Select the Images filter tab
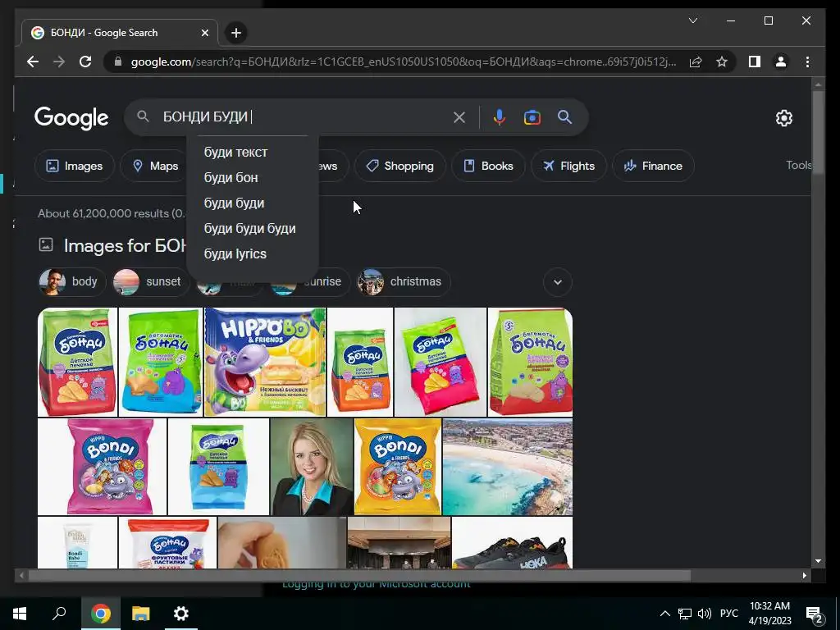The height and width of the screenshot is (630, 840). click(x=75, y=166)
